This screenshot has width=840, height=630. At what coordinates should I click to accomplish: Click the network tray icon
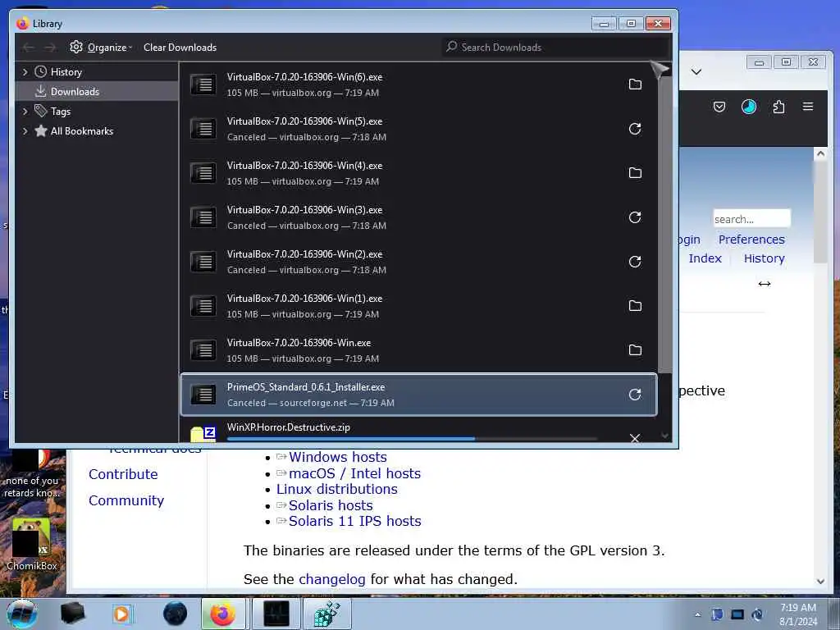737,614
